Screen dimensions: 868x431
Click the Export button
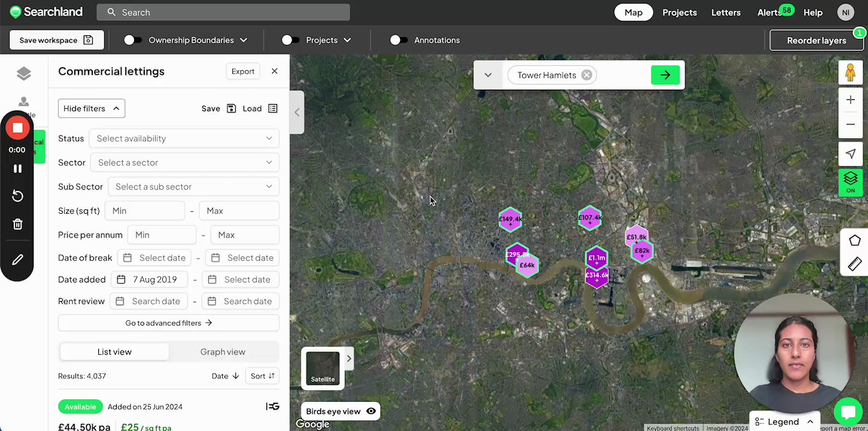click(243, 71)
